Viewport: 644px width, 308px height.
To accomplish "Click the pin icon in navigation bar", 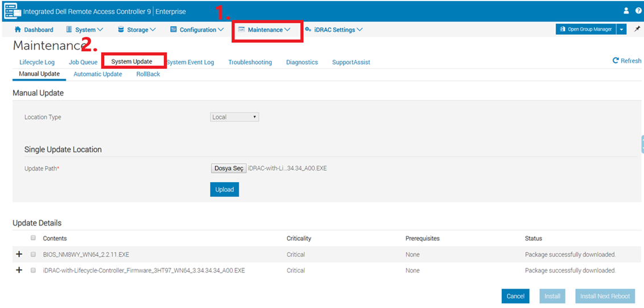I will click(x=637, y=29).
